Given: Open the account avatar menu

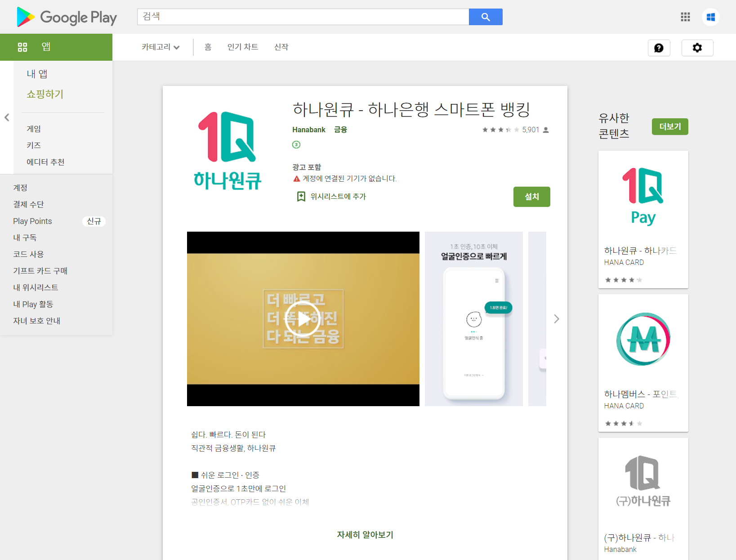Looking at the screenshot, I should click(711, 17).
